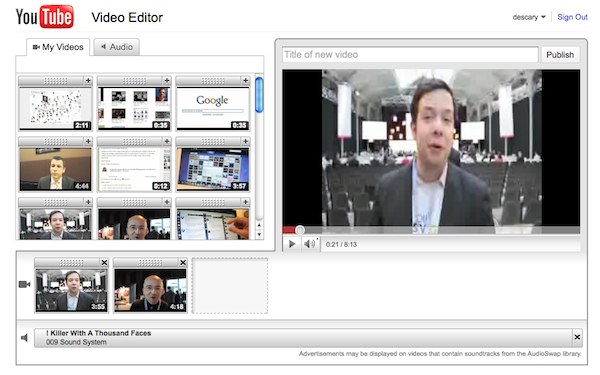Go to the YouTube logo home
The height and width of the screenshot is (375, 600).
pos(45,17)
